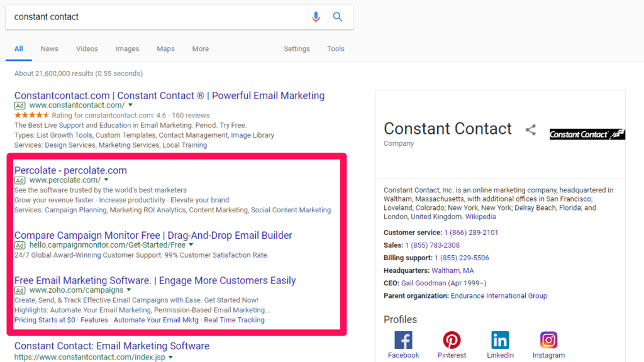The width and height of the screenshot is (644, 362).
Task: Expand the dropdown beside the Percolate ad URL
Action: pos(106,180)
